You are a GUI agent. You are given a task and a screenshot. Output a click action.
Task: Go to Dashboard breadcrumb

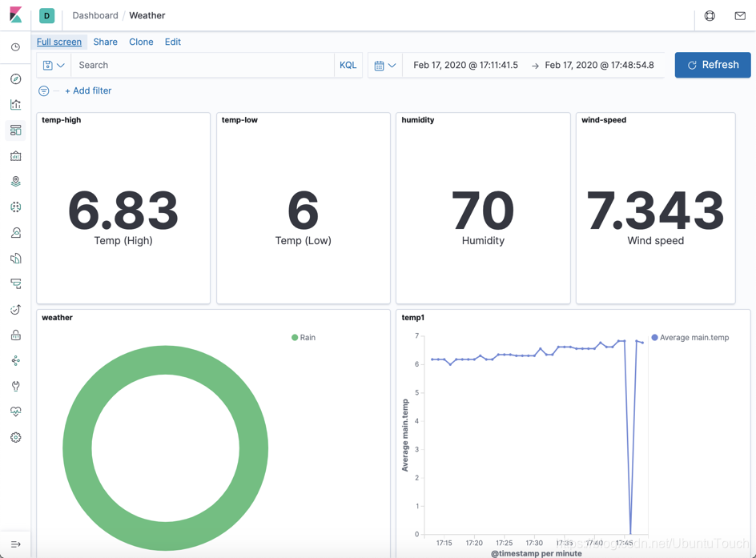(95, 15)
